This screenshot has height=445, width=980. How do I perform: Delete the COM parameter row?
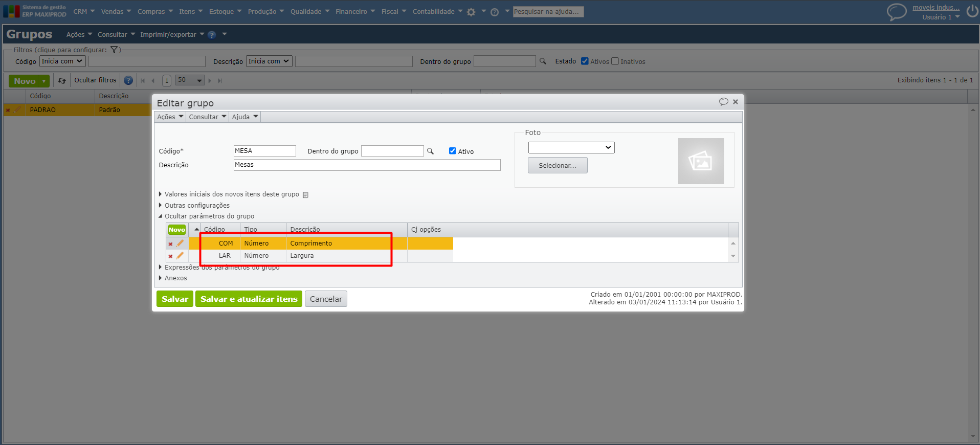[x=170, y=244]
